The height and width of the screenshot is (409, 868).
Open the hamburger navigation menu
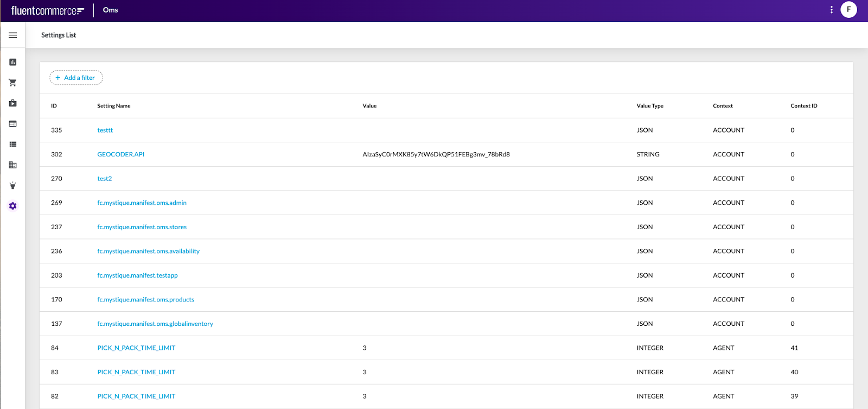tap(12, 35)
